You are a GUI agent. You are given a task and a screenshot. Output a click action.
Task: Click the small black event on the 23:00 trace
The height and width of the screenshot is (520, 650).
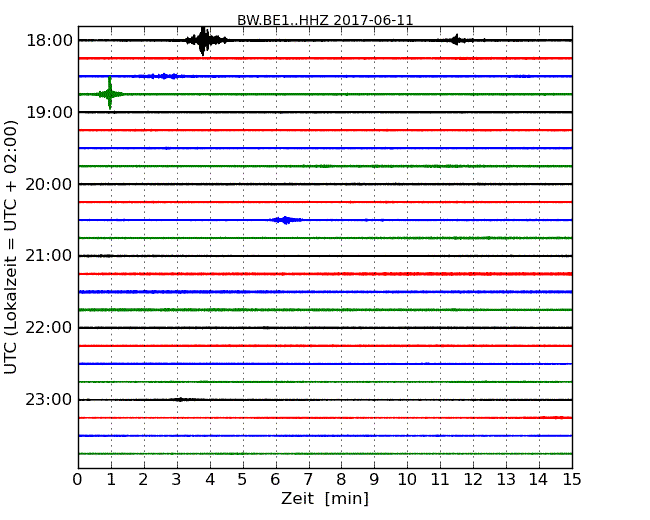click(181, 399)
